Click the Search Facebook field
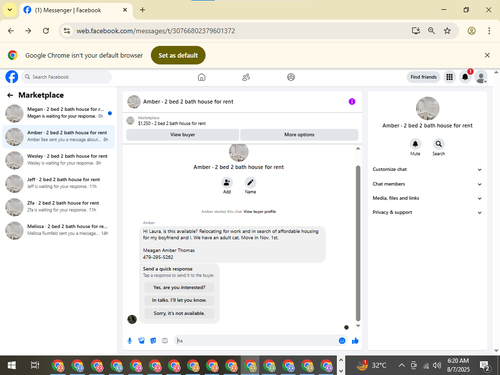The height and width of the screenshot is (375, 500). coord(67,77)
